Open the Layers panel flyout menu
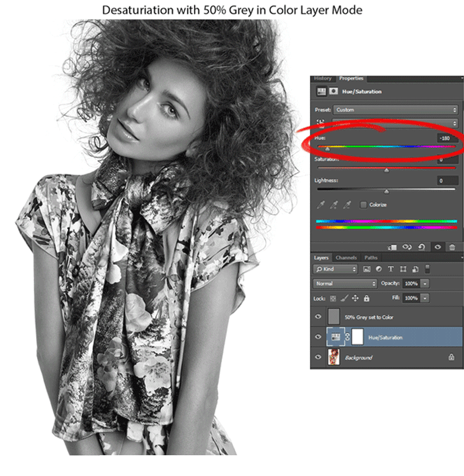 (x=462, y=258)
